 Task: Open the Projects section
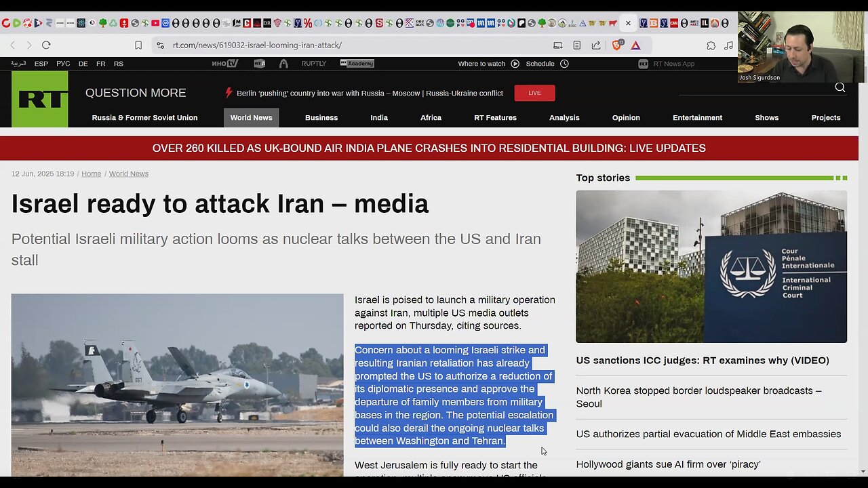[826, 117]
